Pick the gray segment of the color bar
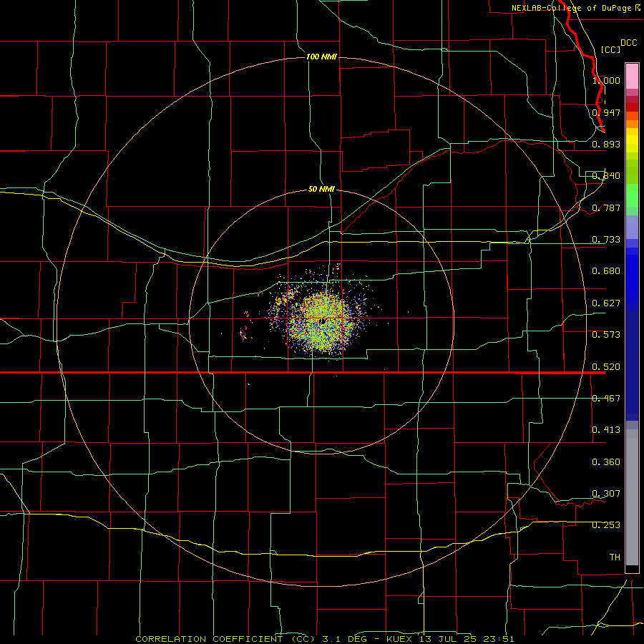644x644 pixels. (x=632, y=497)
